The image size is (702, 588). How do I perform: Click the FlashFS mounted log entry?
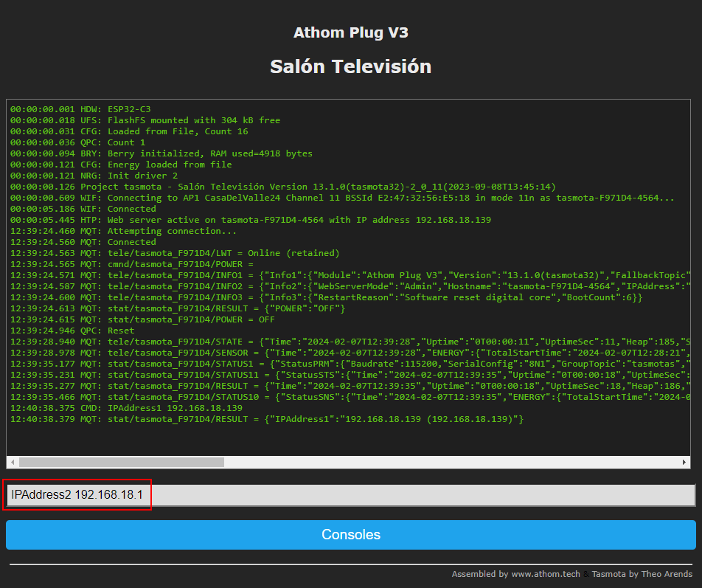click(145, 120)
